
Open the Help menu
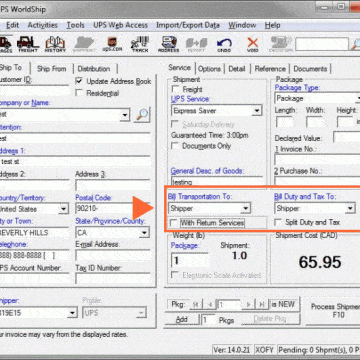[x=272, y=25]
